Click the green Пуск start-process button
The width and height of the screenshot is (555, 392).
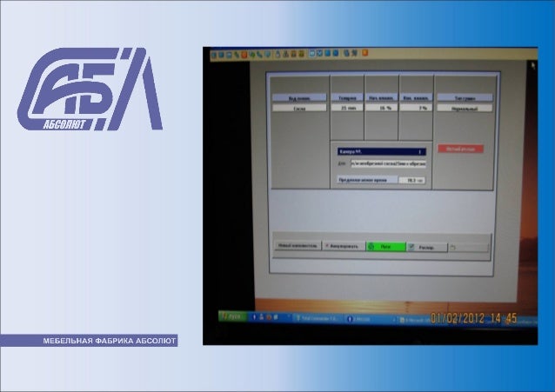point(386,247)
